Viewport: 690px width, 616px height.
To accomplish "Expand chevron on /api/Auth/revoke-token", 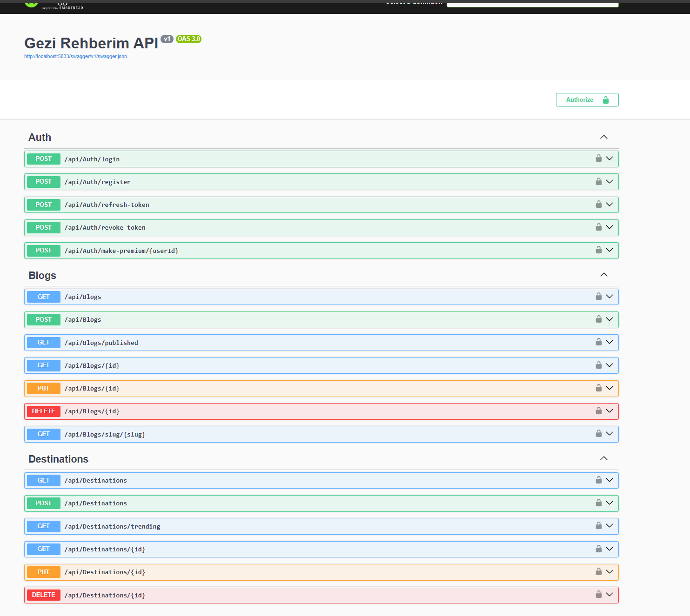I will [610, 227].
